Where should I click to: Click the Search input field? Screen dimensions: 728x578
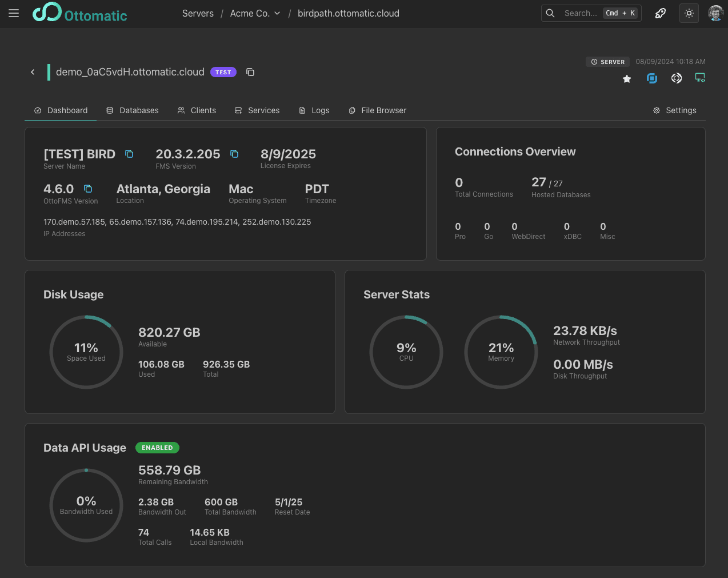[579, 13]
